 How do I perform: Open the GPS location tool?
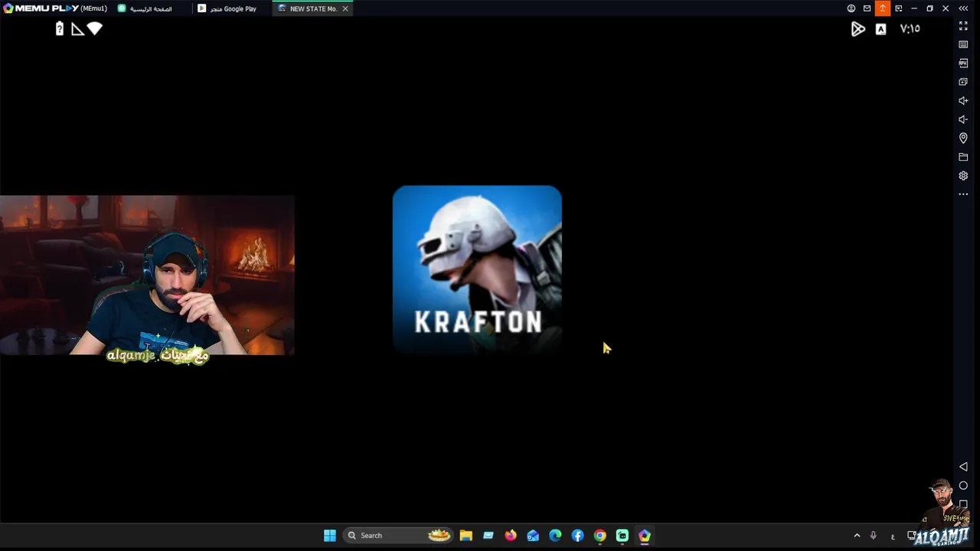[x=963, y=139]
